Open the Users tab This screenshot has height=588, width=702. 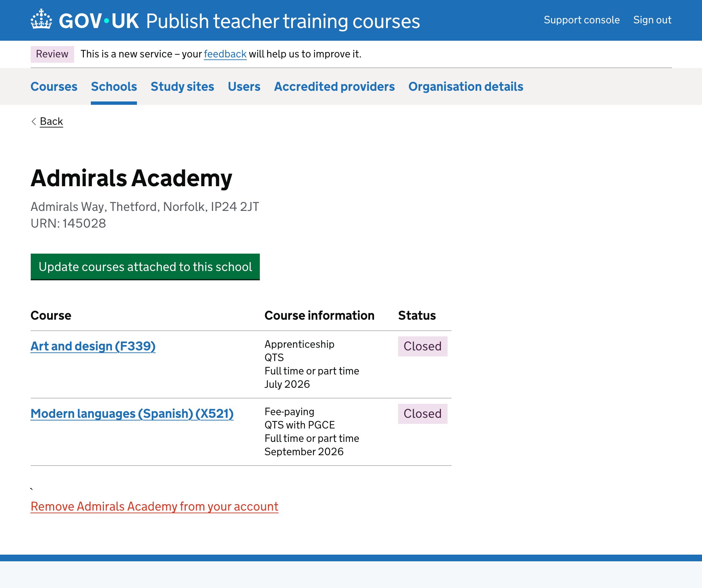pyautogui.click(x=244, y=86)
